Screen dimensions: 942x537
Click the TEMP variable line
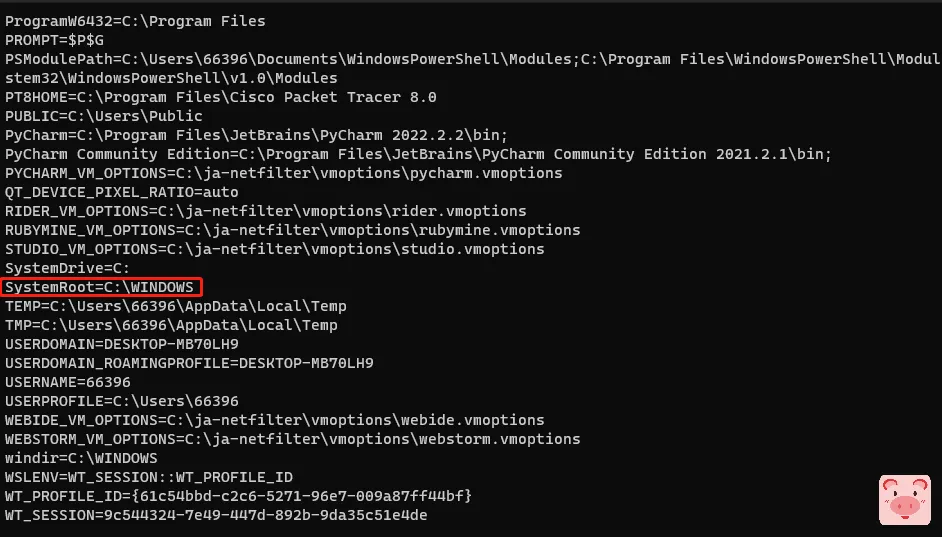(171, 307)
